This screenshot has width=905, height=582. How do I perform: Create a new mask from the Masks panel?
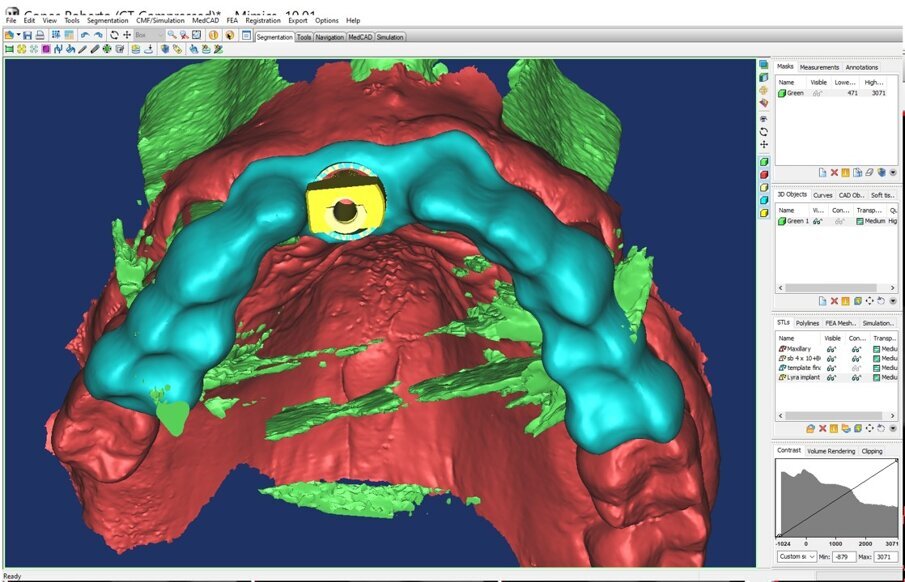[x=823, y=172]
